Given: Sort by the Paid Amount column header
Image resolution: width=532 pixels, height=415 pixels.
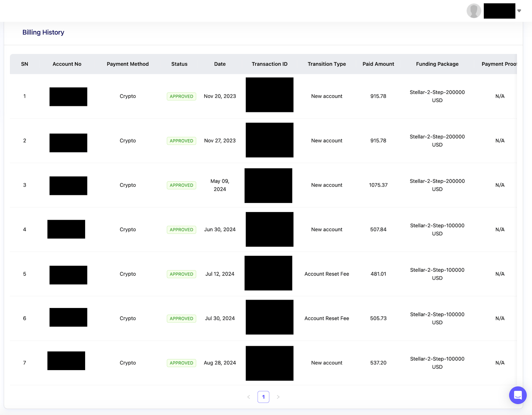Looking at the screenshot, I should pos(378,64).
